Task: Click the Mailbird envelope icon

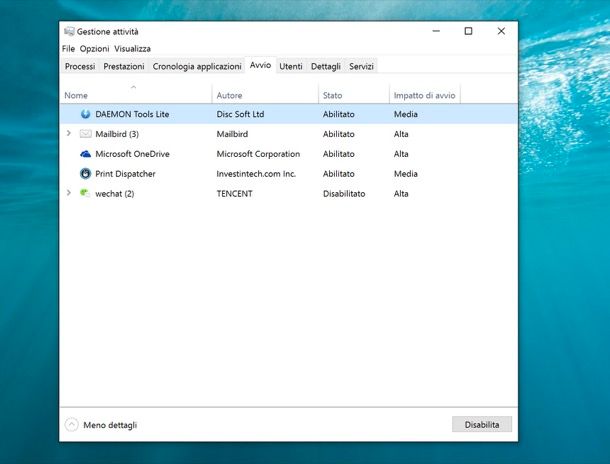Action: (x=85, y=134)
